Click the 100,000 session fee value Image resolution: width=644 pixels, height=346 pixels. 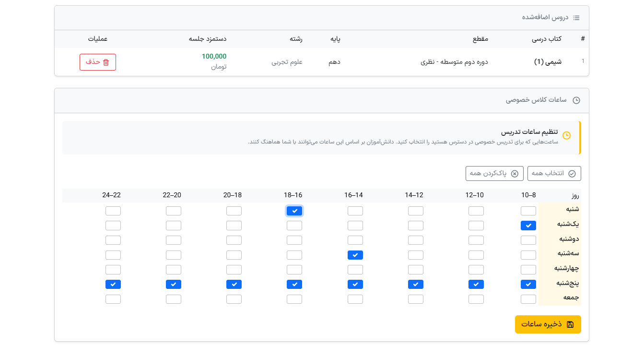point(214,57)
